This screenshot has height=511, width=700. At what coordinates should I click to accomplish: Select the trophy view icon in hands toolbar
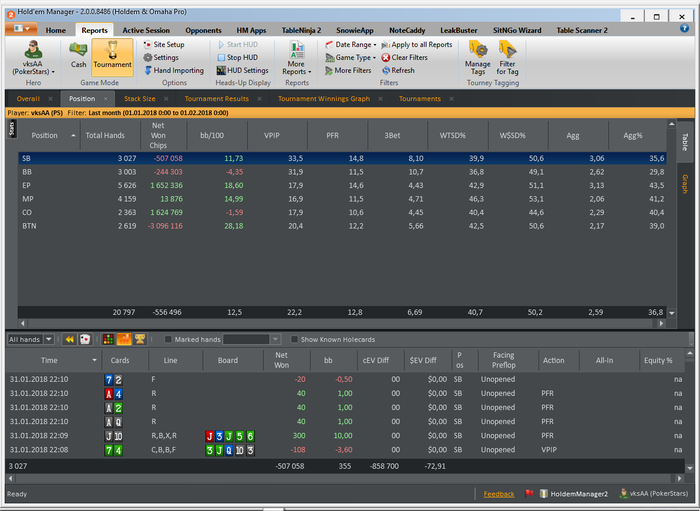[x=140, y=340]
